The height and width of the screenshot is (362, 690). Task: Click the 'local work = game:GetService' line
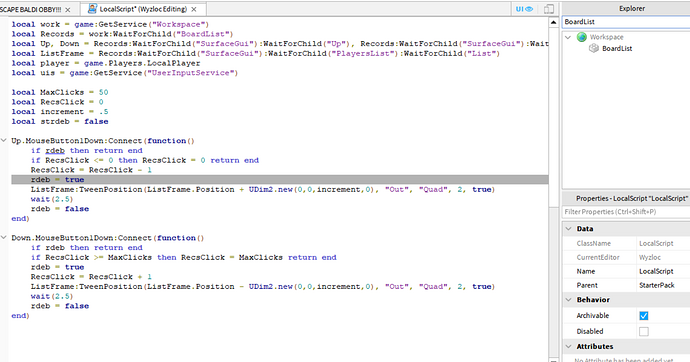click(110, 24)
